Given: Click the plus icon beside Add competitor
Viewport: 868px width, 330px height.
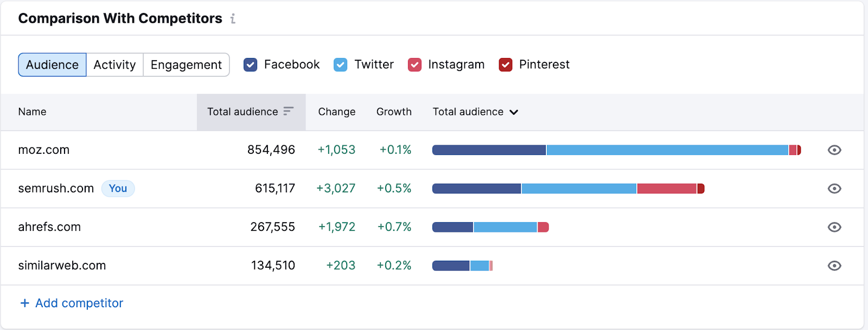Looking at the screenshot, I should [x=23, y=303].
